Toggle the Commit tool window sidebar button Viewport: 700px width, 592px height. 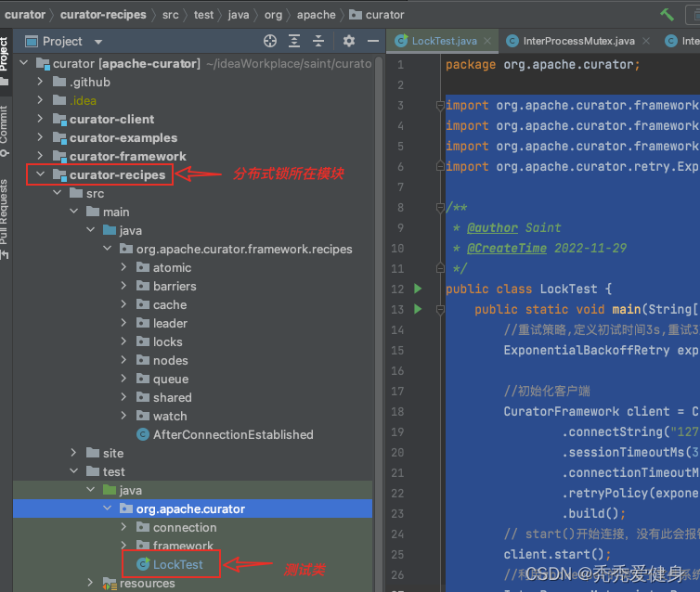pos(5,128)
